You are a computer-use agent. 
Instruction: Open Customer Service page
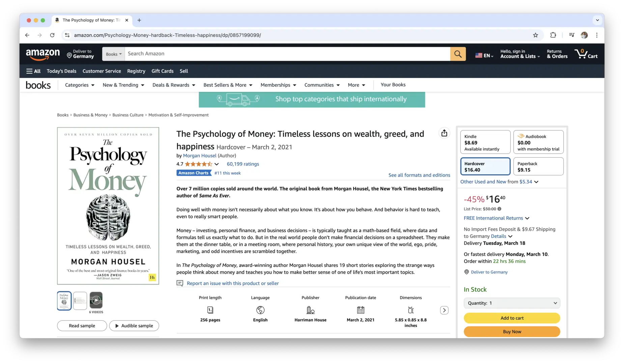pyautogui.click(x=102, y=71)
